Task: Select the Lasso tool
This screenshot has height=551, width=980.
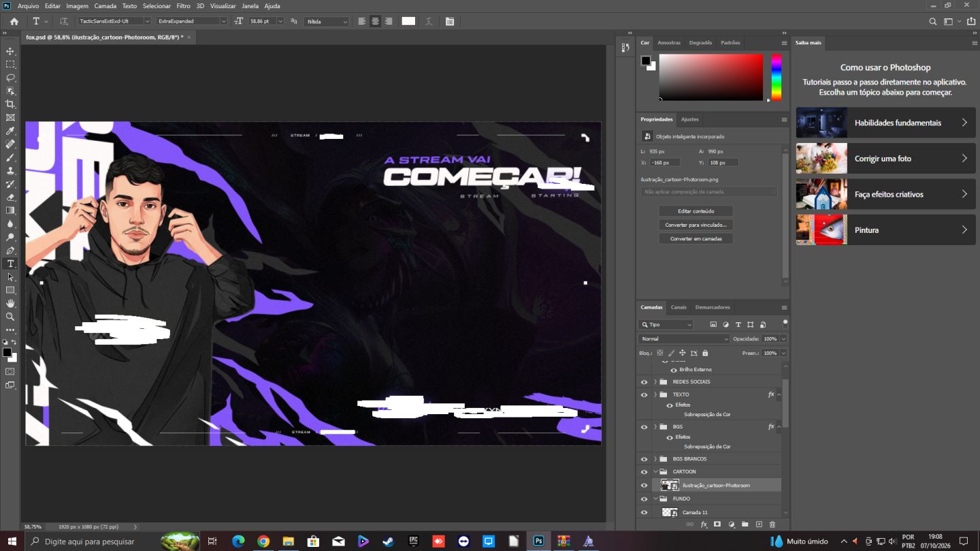Action: [x=10, y=78]
